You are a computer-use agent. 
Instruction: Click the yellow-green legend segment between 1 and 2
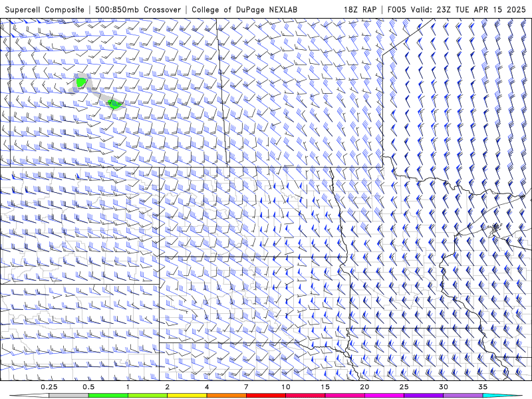(x=148, y=396)
